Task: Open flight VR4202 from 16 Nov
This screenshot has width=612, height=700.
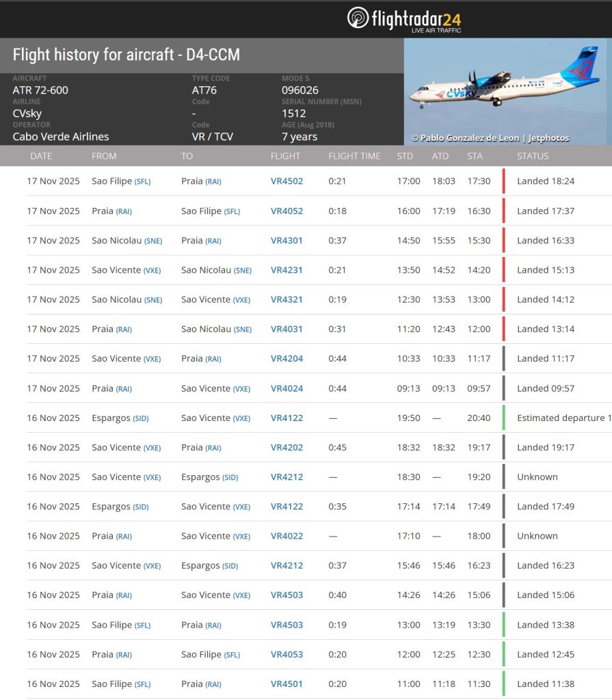Action: (x=287, y=447)
